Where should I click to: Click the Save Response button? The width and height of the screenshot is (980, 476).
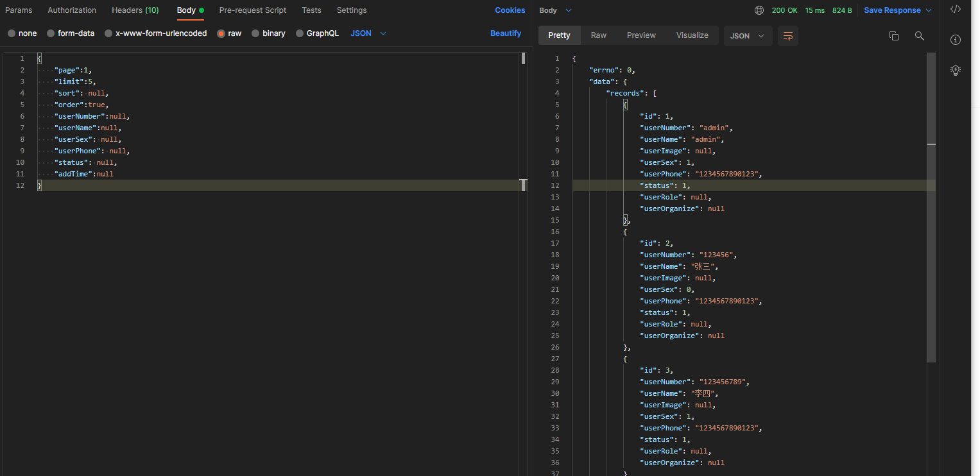[892, 10]
